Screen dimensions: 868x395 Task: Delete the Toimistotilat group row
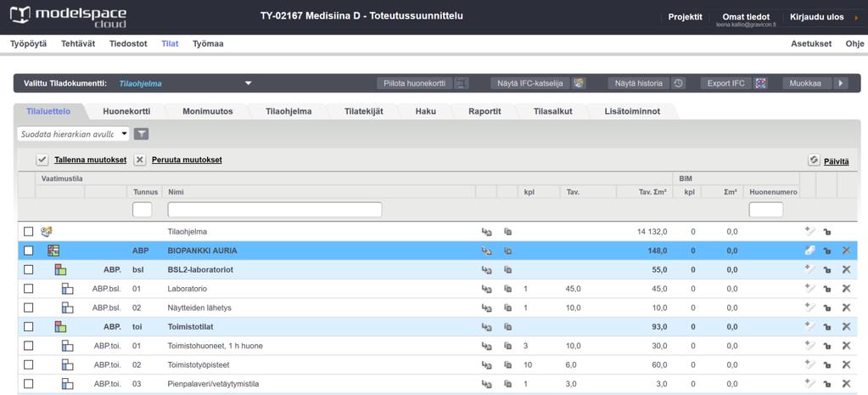pyautogui.click(x=846, y=326)
